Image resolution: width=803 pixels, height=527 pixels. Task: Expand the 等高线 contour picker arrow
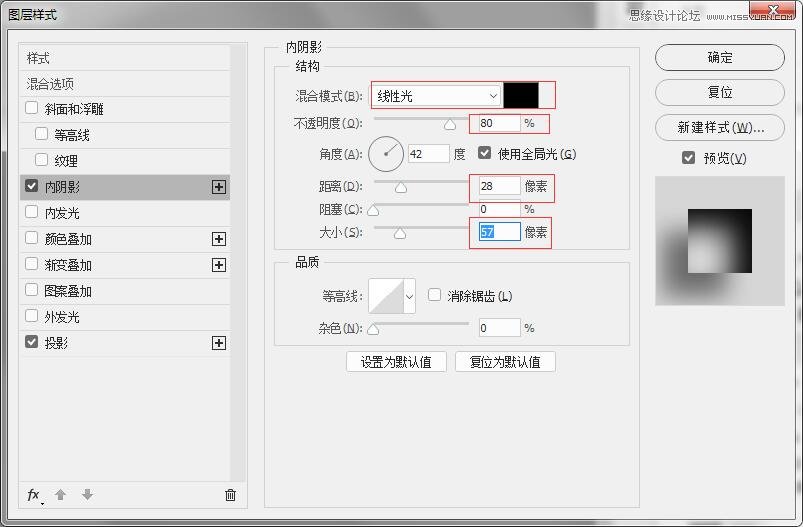pos(409,297)
